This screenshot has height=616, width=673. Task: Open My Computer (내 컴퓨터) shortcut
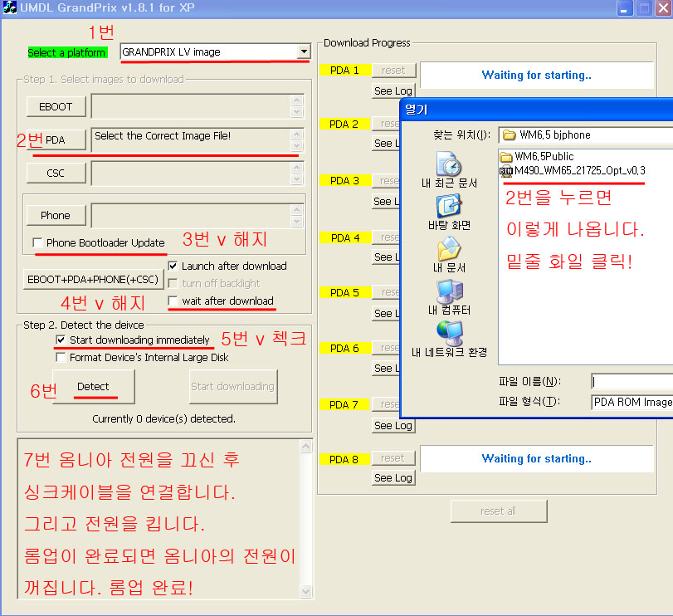click(449, 297)
